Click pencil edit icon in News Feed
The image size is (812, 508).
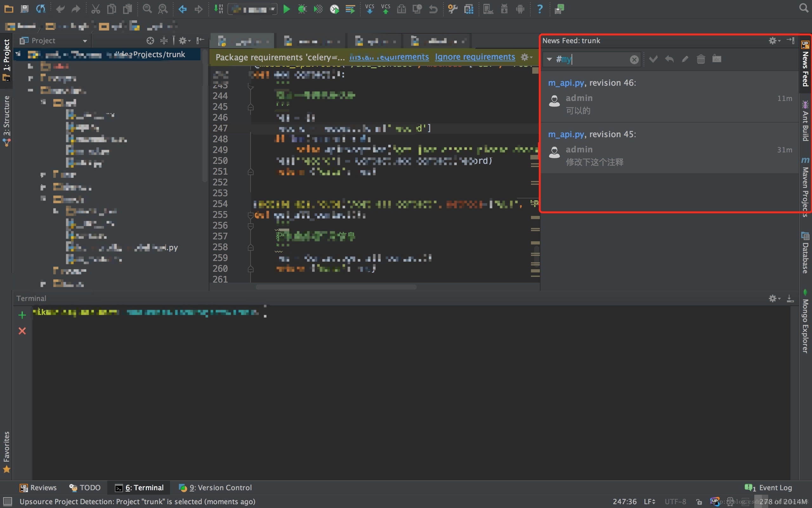pyautogui.click(x=685, y=59)
